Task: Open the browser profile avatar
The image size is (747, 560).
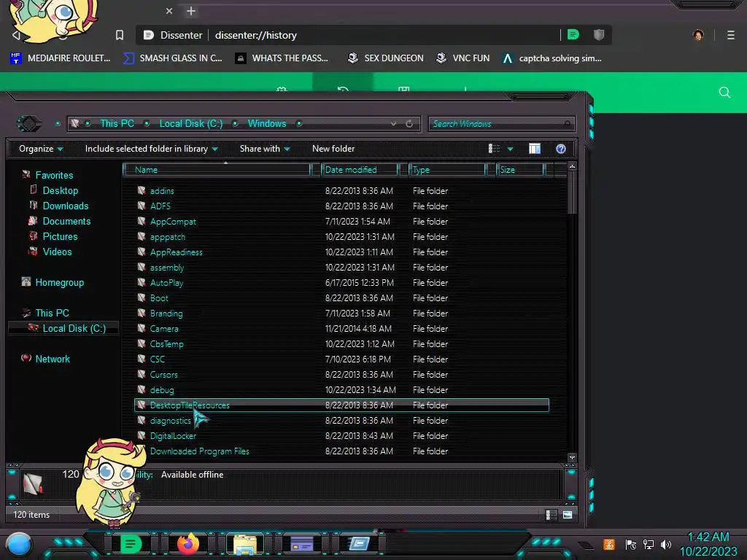Action: pos(698,35)
